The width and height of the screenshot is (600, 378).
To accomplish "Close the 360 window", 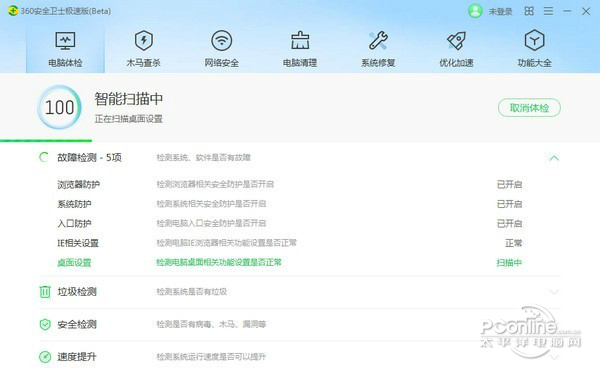I will (x=586, y=11).
